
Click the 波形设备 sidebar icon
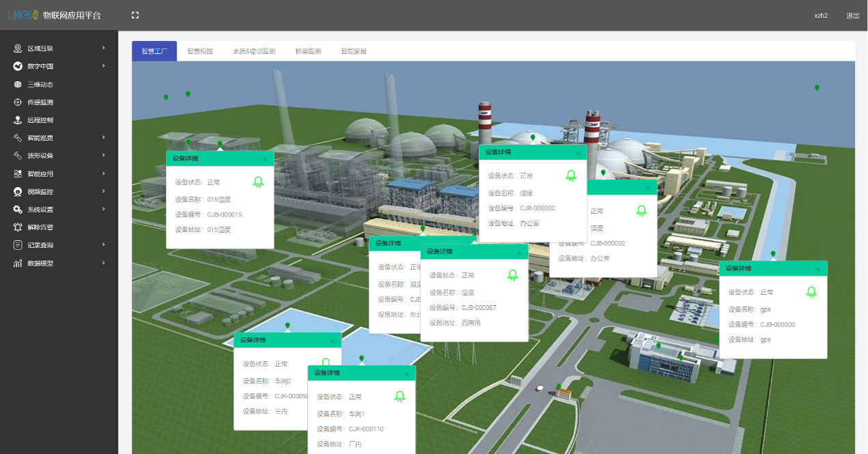click(x=18, y=156)
